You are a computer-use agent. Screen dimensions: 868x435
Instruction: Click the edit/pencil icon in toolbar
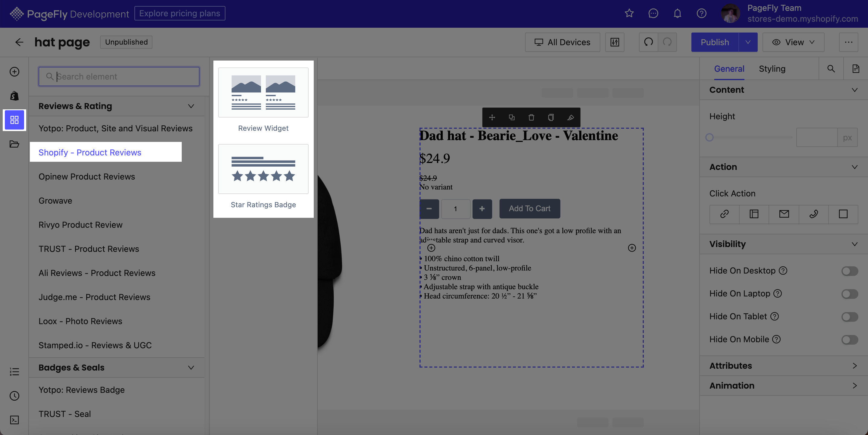pos(570,117)
